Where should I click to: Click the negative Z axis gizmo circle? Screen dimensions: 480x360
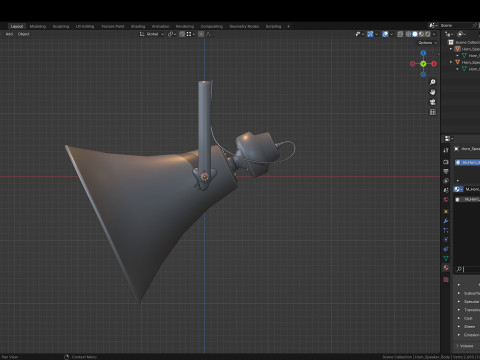coord(423,74)
